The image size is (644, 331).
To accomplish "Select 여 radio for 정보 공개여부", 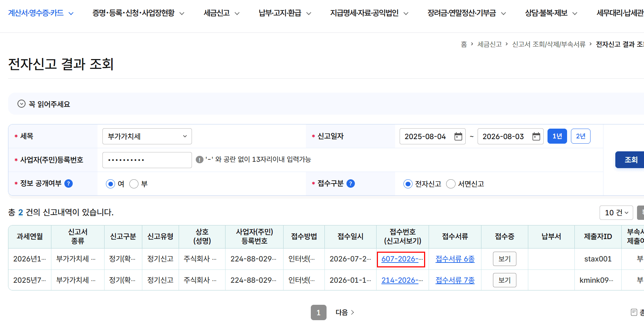I will (110, 184).
